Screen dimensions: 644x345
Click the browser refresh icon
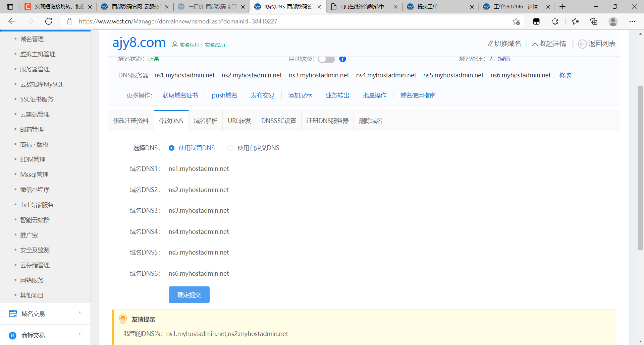[x=49, y=21]
